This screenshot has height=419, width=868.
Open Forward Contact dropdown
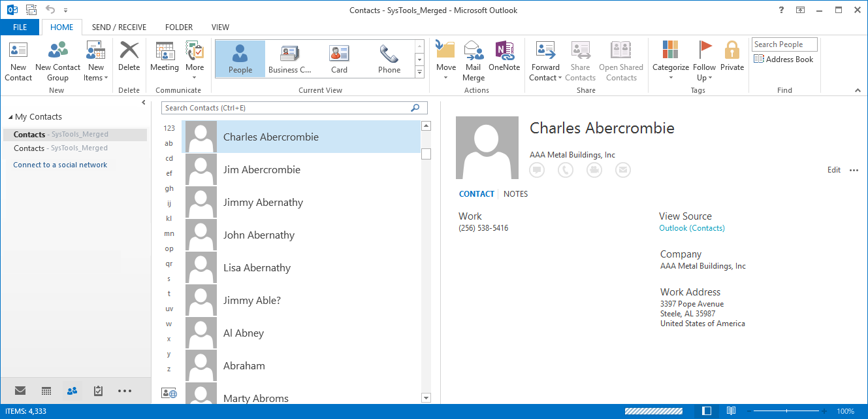pyautogui.click(x=545, y=61)
